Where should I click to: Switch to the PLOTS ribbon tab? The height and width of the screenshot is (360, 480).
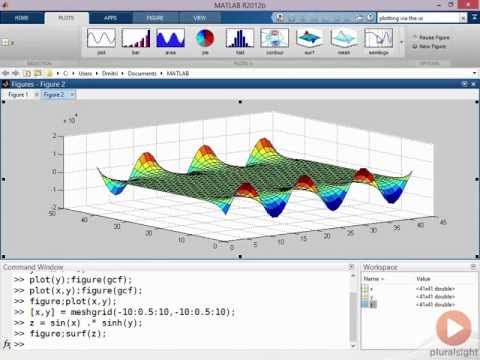click(66, 18)
